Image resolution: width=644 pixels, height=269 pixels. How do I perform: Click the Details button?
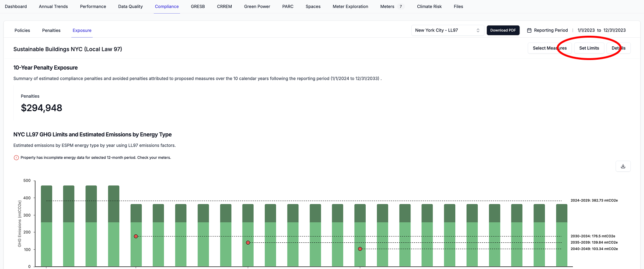click(x=619, y=48)
